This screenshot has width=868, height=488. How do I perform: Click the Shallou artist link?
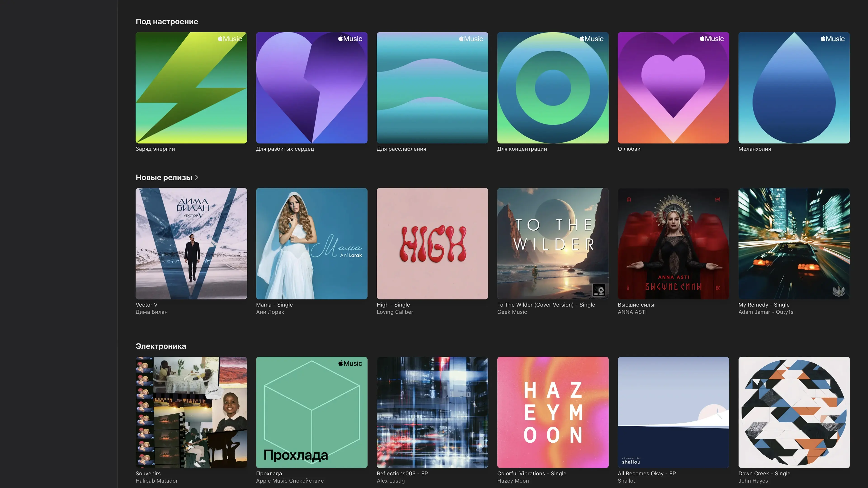pos(627,481)
